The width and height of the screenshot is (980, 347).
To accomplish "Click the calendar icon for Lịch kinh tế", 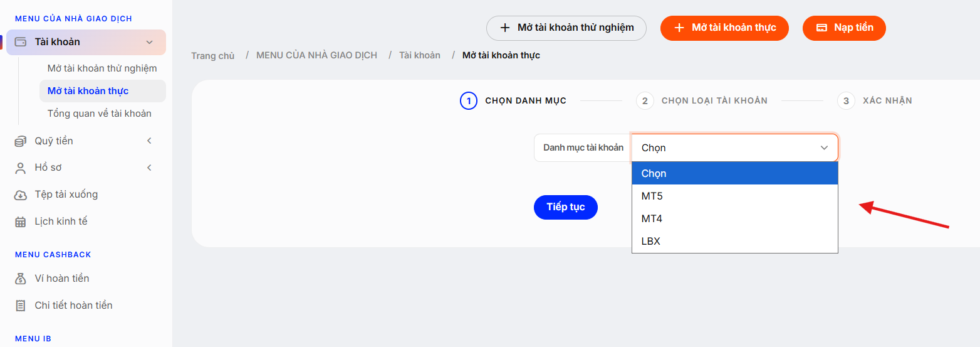I will (x=21, y=222).
